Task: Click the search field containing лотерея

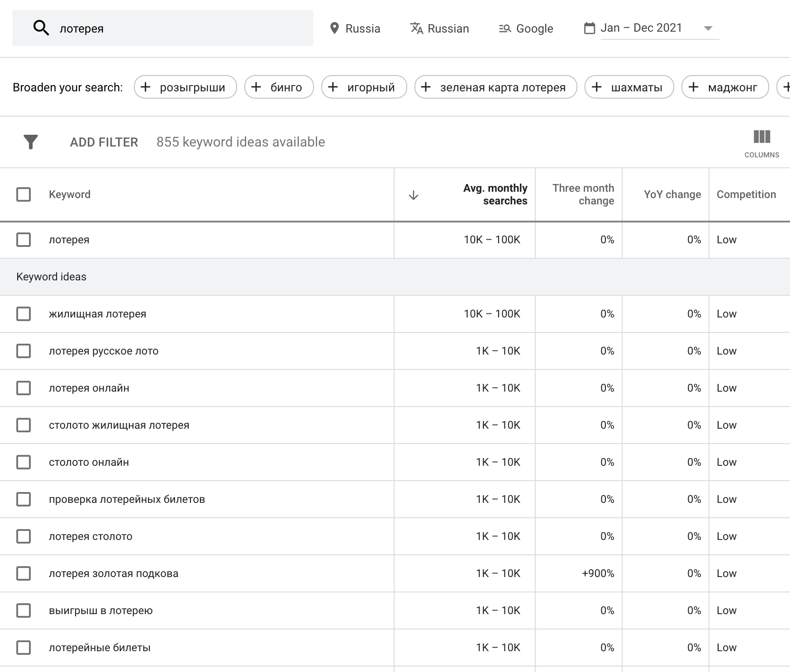Action: pyautogui.click(x=163, y=28)
